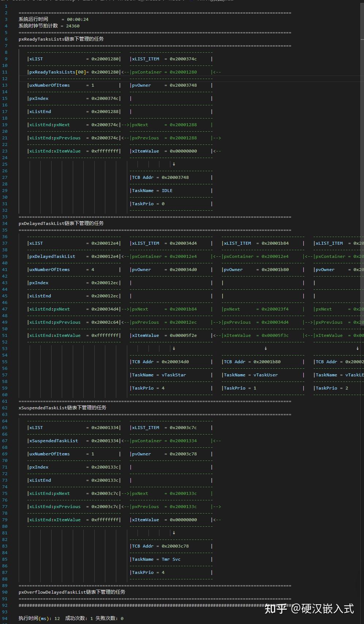Click the xItemValue 0x00005f2e
Image resolution: width=364 pixels, height=624 pixels.
[183, 335]
